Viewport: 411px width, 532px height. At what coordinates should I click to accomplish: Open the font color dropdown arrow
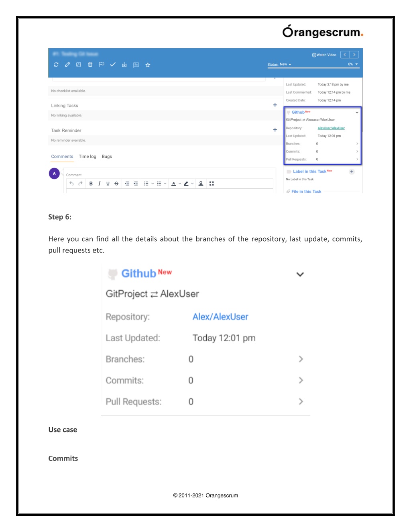pyautogui.click(x=180, y=183)
